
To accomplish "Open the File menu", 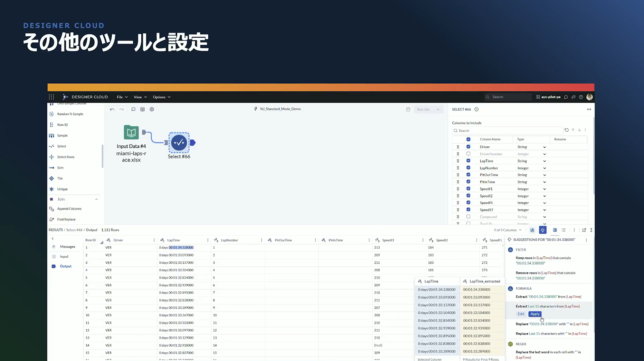I will [122, 97].
